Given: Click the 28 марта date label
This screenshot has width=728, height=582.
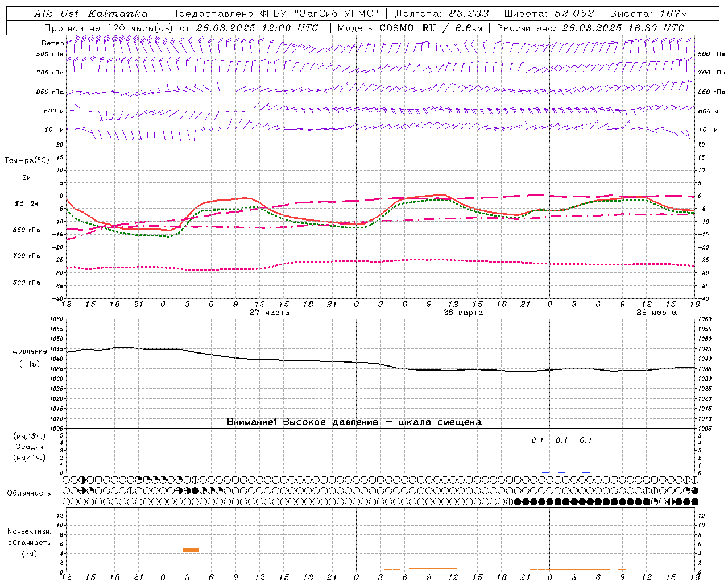Looking at the screenshot, I should tap(463, 313).
